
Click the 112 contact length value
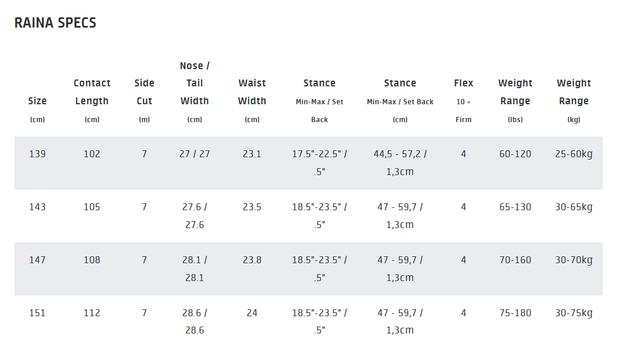coord(92,313)
